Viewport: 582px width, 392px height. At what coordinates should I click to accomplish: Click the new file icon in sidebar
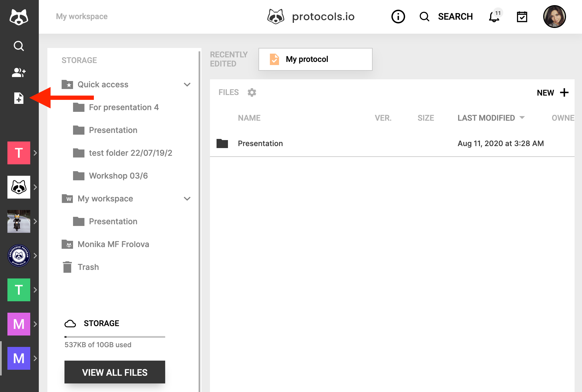tap(19, 98)
